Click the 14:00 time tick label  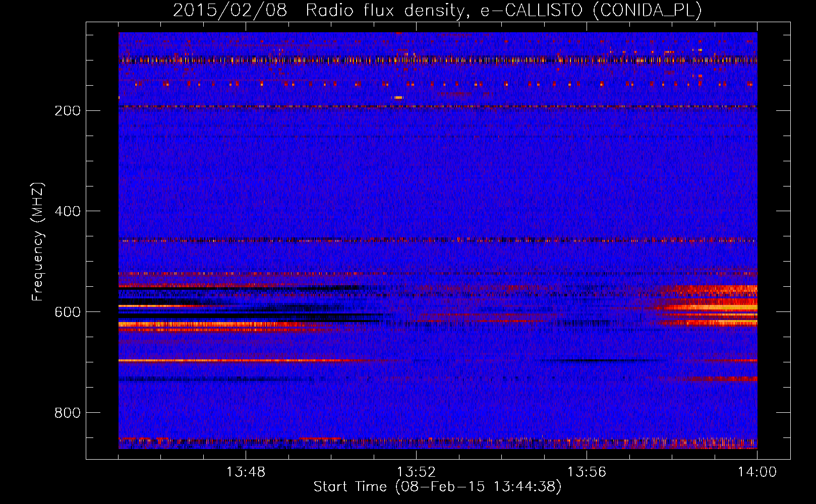[x=757, y=472]
